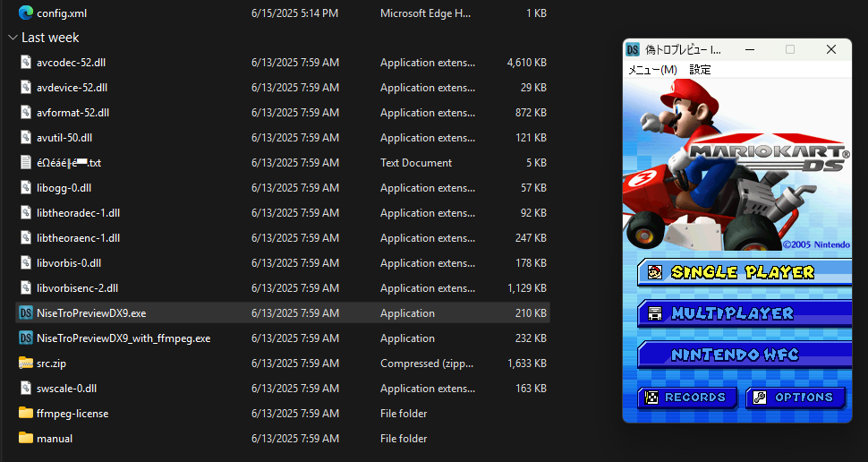Click the avformat-52.dll file icon
The height and width of the screenshot is (462, 868).
coord(25,113)
